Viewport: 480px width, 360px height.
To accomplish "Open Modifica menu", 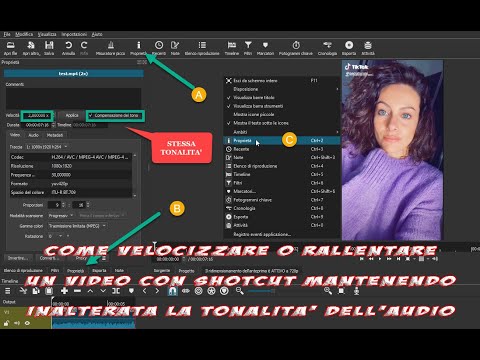I will tap(24, 34).
